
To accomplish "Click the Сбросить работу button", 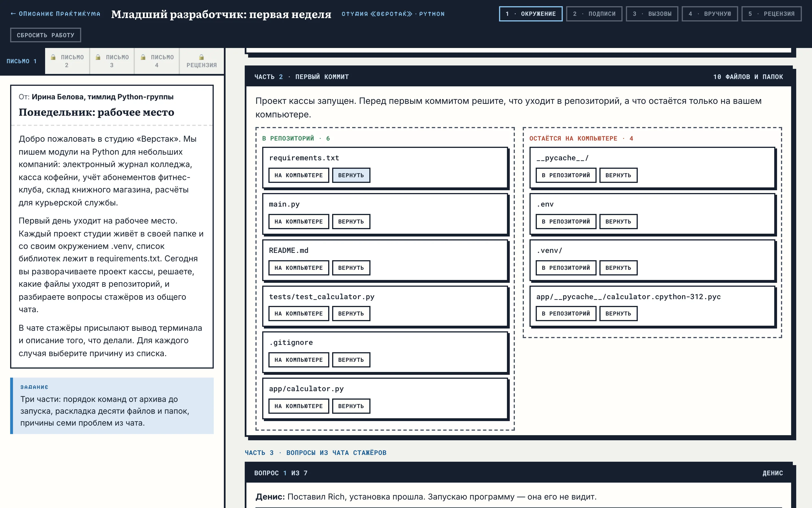I will point(46,35).
